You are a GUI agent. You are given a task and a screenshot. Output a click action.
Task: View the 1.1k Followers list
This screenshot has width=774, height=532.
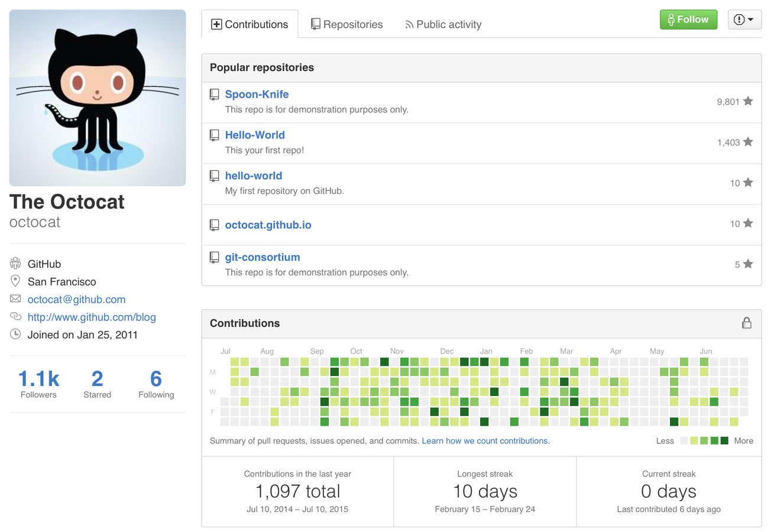click(x=38, y=384)
